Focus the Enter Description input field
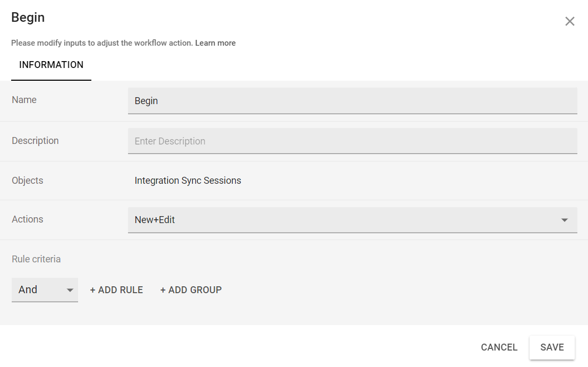This screenshot has height=367, width=588. (352, 141)
